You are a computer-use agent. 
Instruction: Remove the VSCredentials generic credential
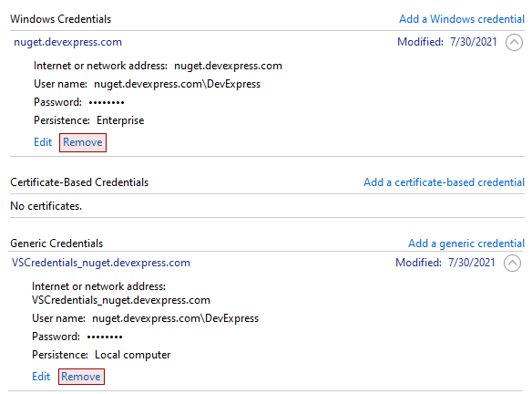click(81, 377)
